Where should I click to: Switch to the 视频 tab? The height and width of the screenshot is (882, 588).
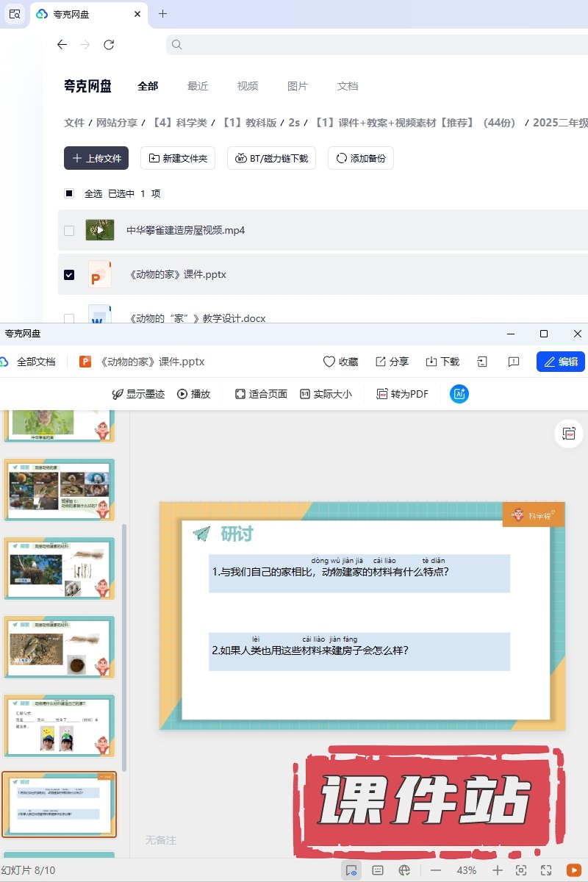(248, 86)
